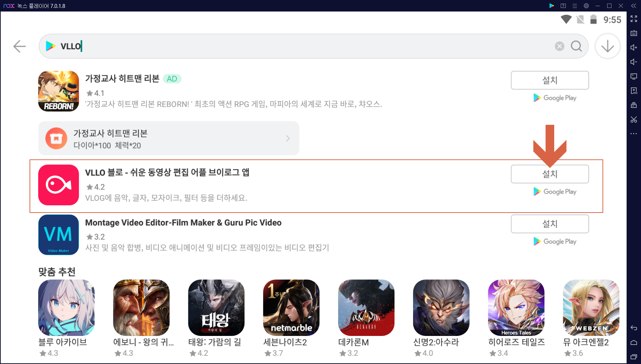
Task: Click Nox screen display icon in sidebar
Action: pos(634,76)
